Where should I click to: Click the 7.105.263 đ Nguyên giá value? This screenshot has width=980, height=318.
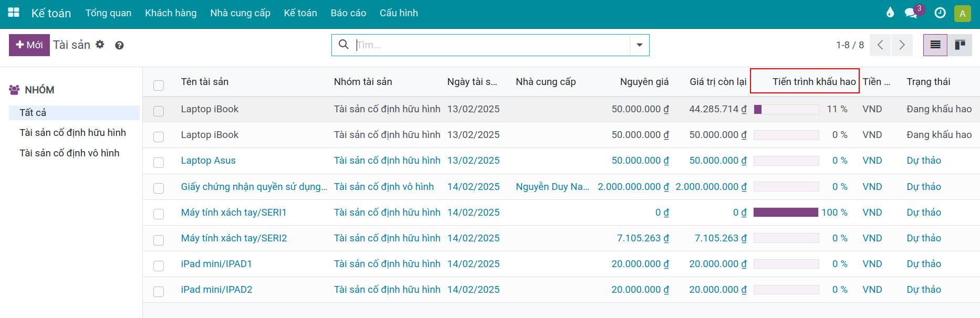click(643, 238)
